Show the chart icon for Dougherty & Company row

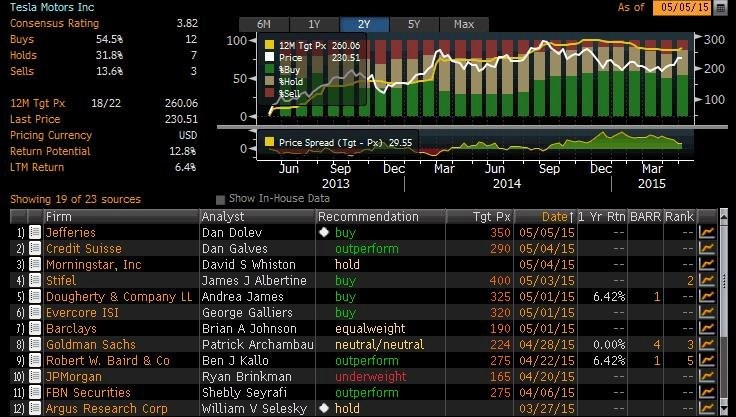pos(706,296)
